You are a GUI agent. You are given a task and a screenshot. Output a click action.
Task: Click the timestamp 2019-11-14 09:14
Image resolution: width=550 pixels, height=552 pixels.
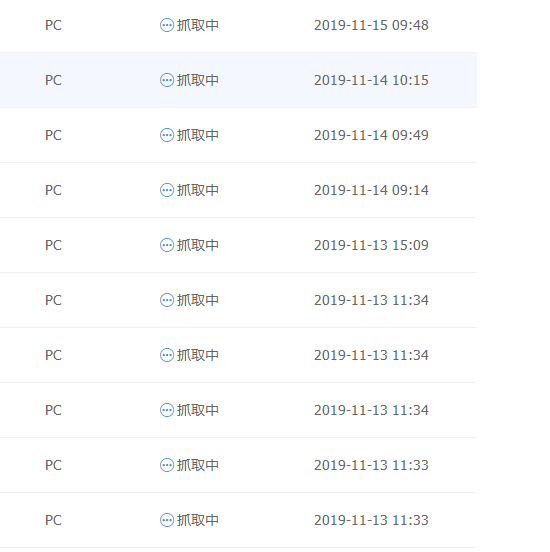tap(371, 190)
